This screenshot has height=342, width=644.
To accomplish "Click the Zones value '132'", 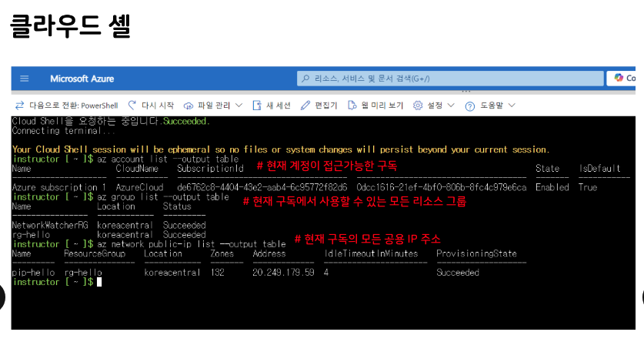I will point(217,273).
